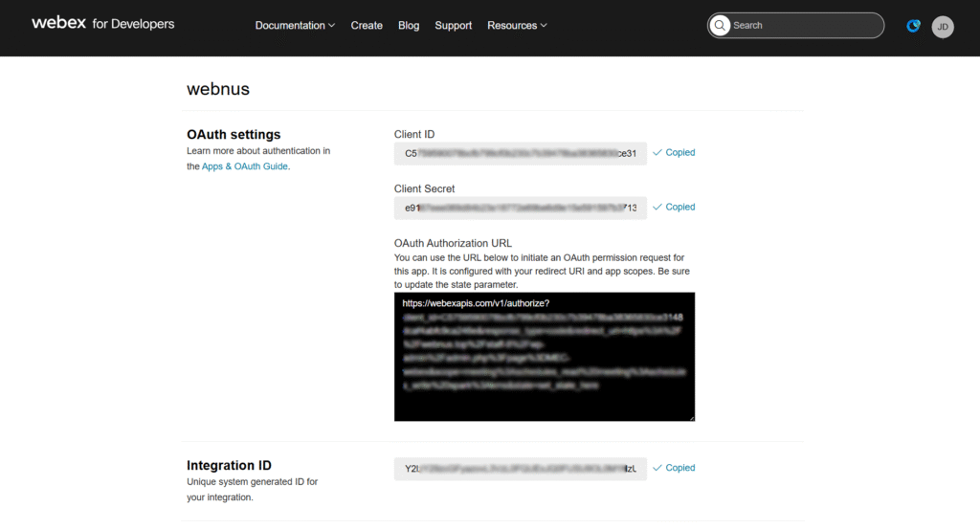The width and height of the screenshot is (980, 529).
Task: Click the Integration ID heading
Action: pyautogui.click(x=230, y=465)
